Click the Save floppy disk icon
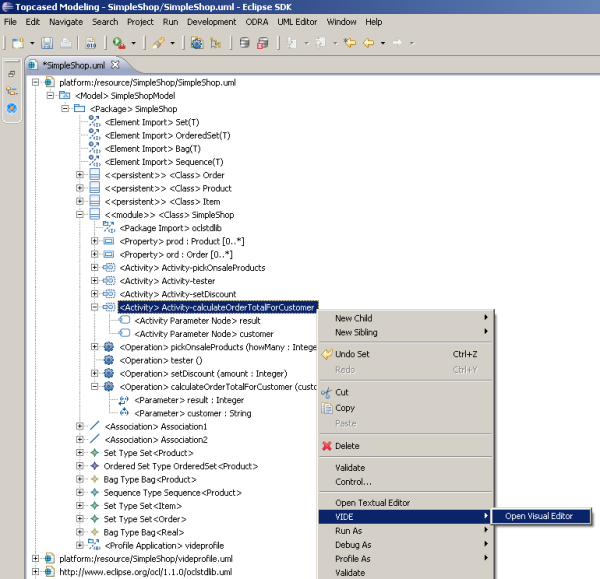The image size is (600, 579). click(x=47, y=43)
